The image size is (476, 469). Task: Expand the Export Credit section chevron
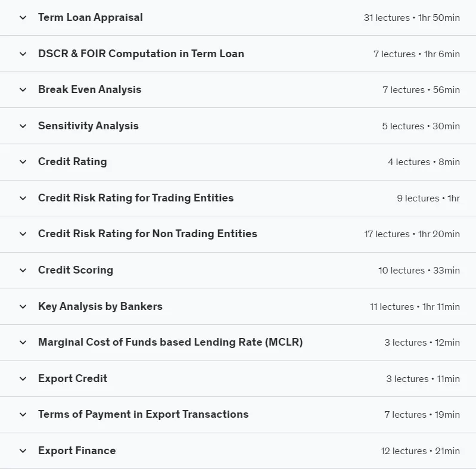pos(23,379)
